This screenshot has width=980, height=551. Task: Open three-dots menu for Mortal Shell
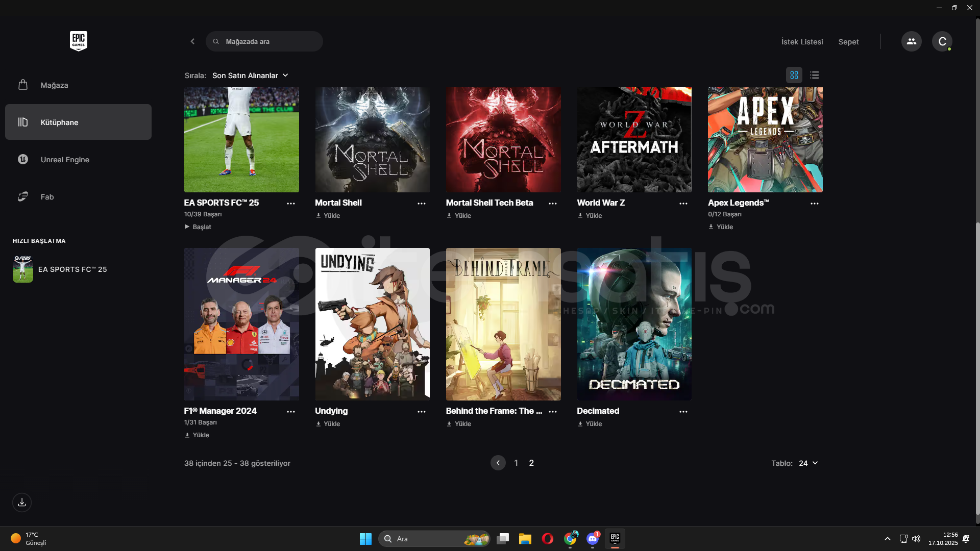click(x=421, y=204)
